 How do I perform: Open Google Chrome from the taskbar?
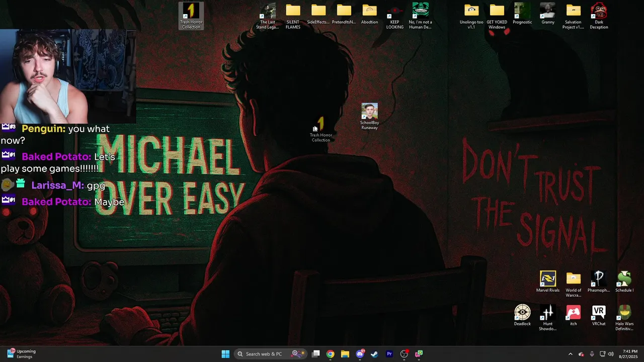click(330, 354)
